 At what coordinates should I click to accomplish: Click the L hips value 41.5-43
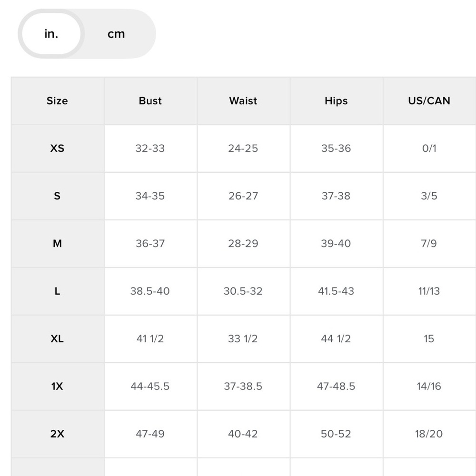coord(336,291)
